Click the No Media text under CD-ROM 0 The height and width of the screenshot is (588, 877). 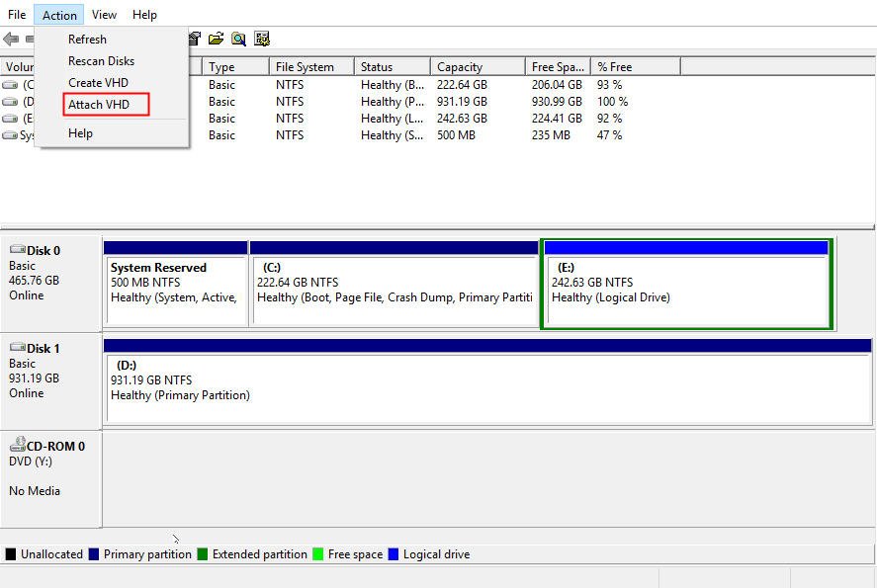click(x=35, y=491)
